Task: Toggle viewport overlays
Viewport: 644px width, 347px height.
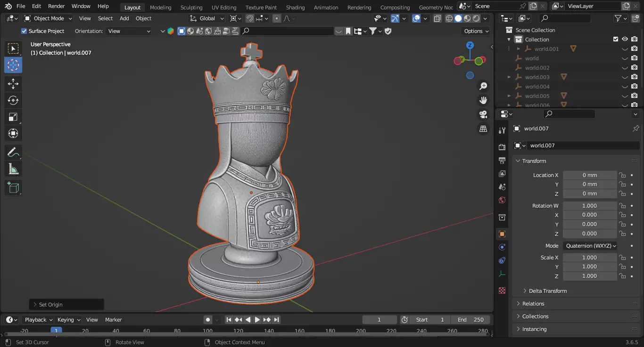Action: tap(416, 18)
